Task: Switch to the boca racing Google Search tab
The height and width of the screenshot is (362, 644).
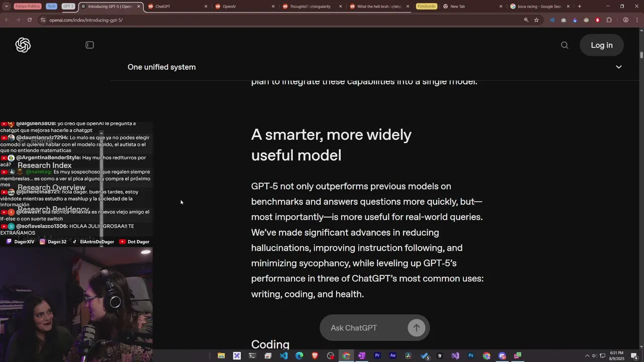Action: click(540, 7)
